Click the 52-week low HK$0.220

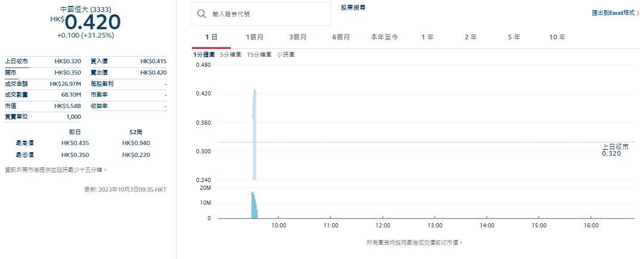tap(136, 155)
